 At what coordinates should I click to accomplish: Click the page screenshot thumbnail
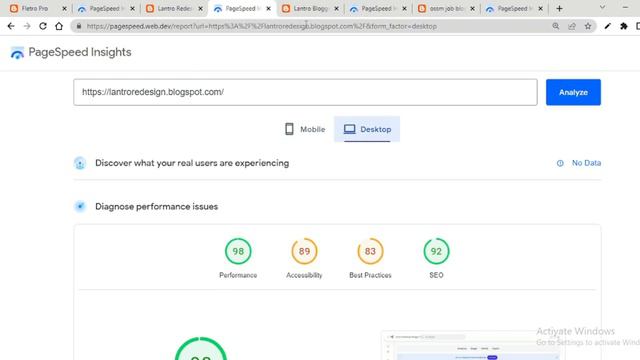pos(473,345)
